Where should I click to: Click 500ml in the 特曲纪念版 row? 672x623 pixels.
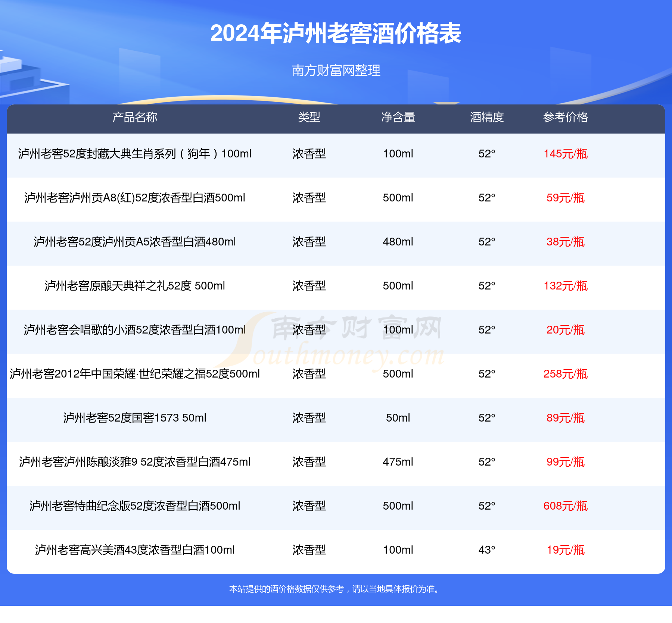pyautogui.click(x=398, y=506)
